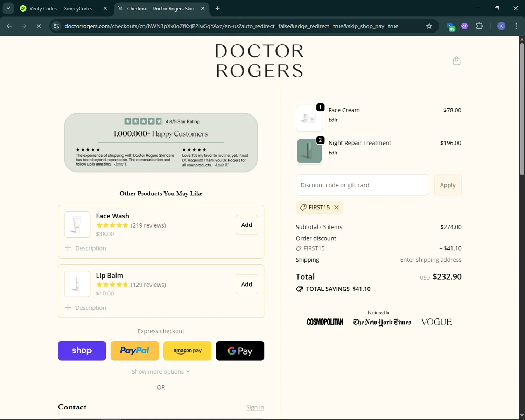Viewport: 525px width, 420px height.
Task: Bookmark this page with the star
Action: 429,26
